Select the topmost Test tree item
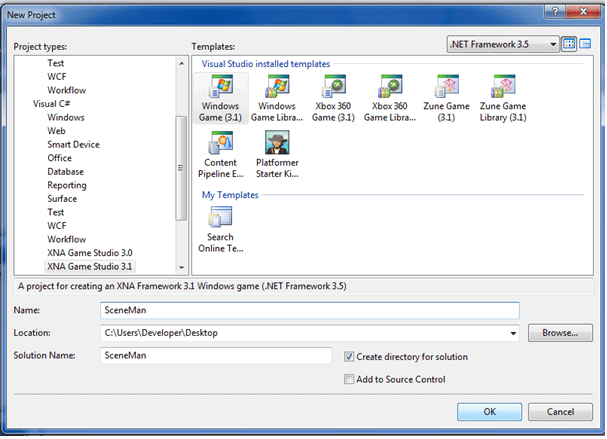The width and height of the screenshot is (607, 439). pos(56,63)
